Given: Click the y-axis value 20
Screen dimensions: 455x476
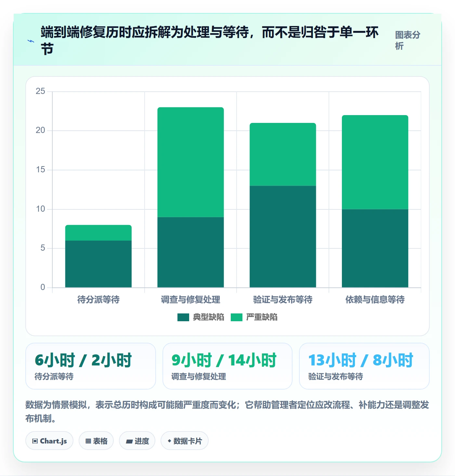Looking at the screenshot, I should (x=41, y=130).
